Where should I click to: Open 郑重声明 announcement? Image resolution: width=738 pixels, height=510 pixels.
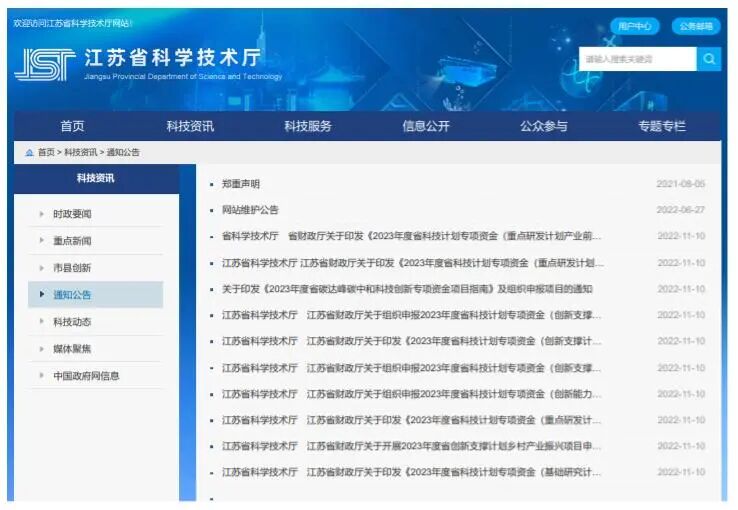[x=241, y=184]
